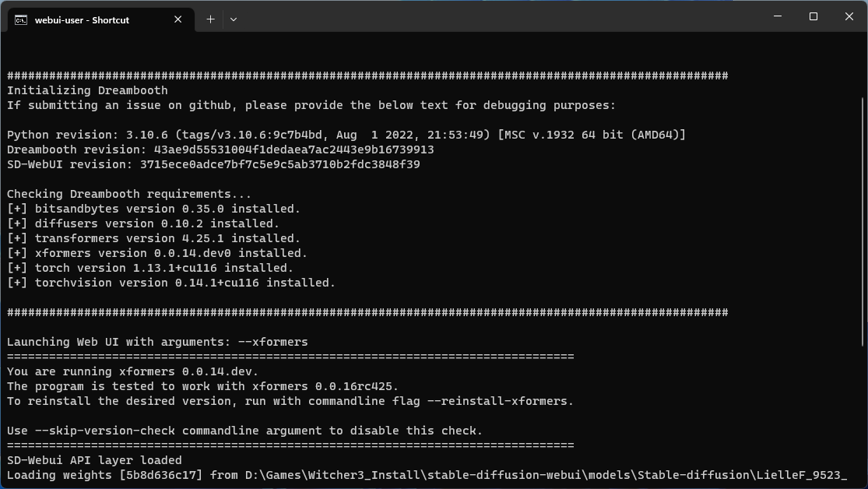Expand the new tab profile dropdown
Screen dimensions: 868x489
coord(233,19)
